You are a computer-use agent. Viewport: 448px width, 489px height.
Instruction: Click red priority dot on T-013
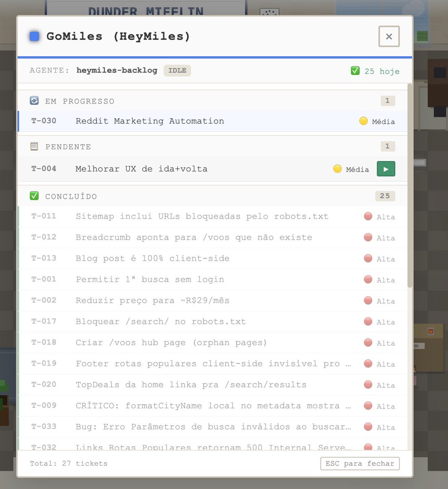(x=368, y=258)
